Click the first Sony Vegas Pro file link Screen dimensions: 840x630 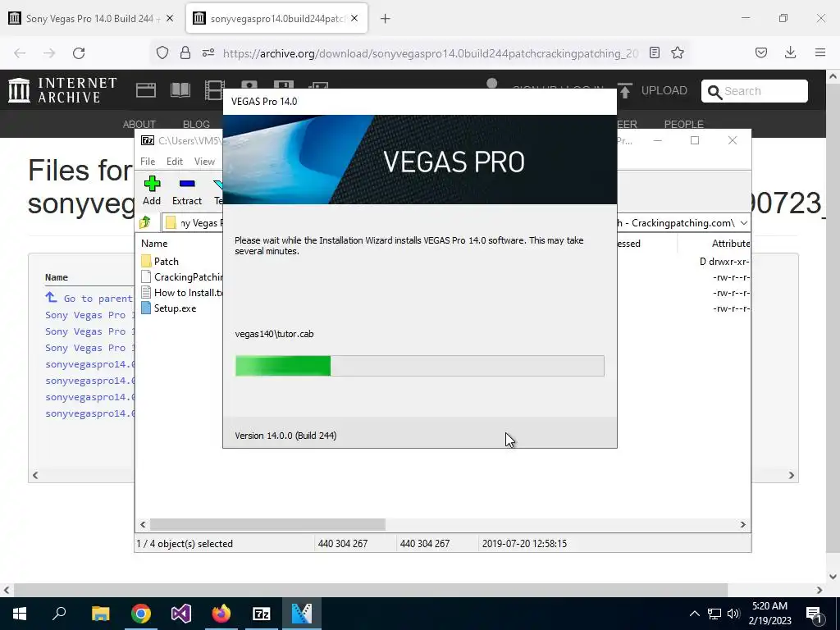click(89, 315)
